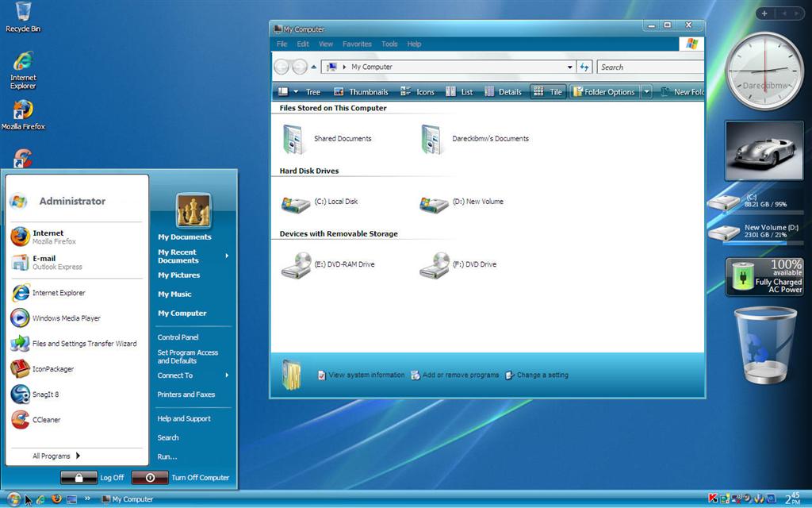Open the Favorites menu
Viewport: 812px width, 508px height.
pyautogui.click(x=357, y=44)
